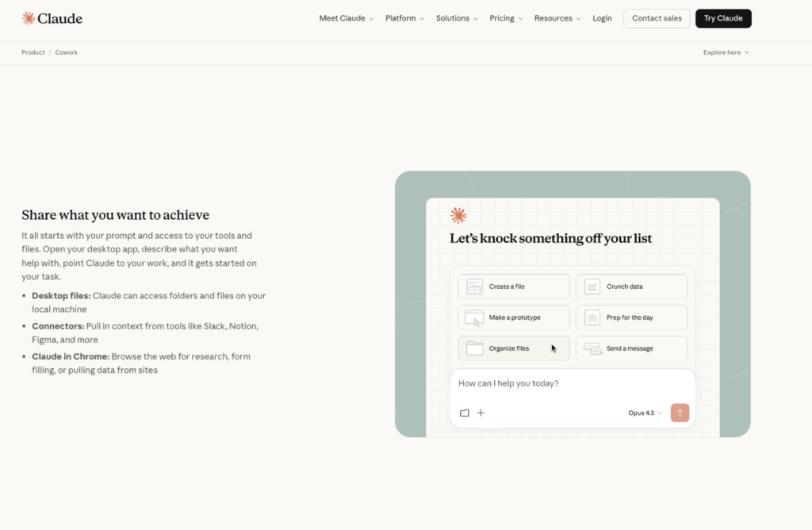Open the Platform menu
812x530 pixels.
[404, 17]
